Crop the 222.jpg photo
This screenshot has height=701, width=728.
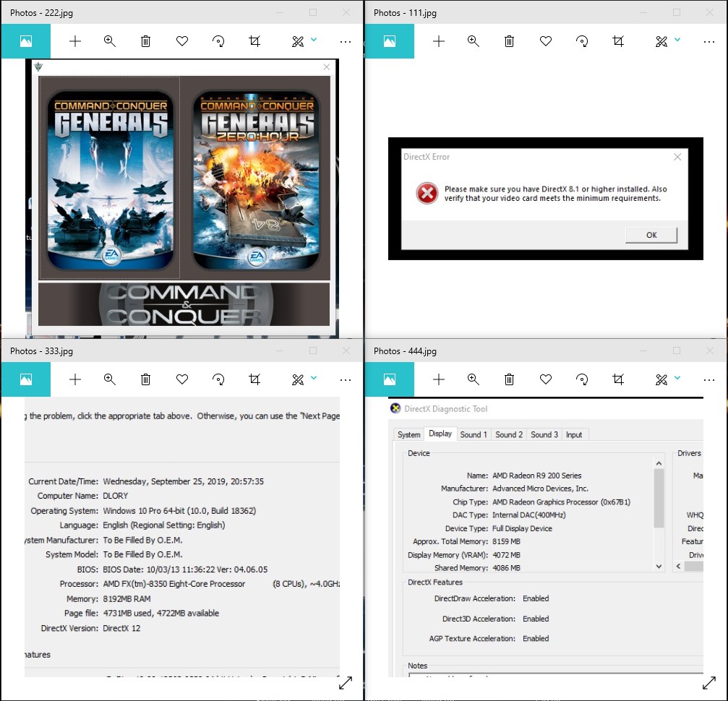(x=254, y=41)
